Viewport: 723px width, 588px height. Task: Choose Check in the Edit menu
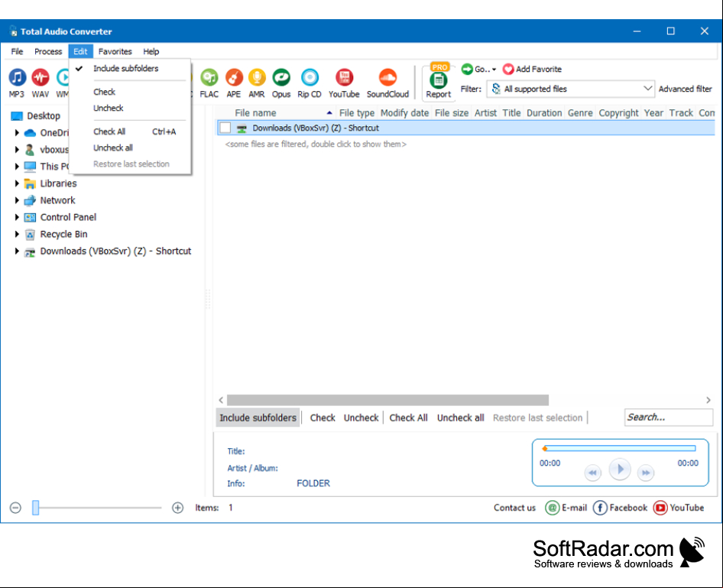tap(104, 93)
